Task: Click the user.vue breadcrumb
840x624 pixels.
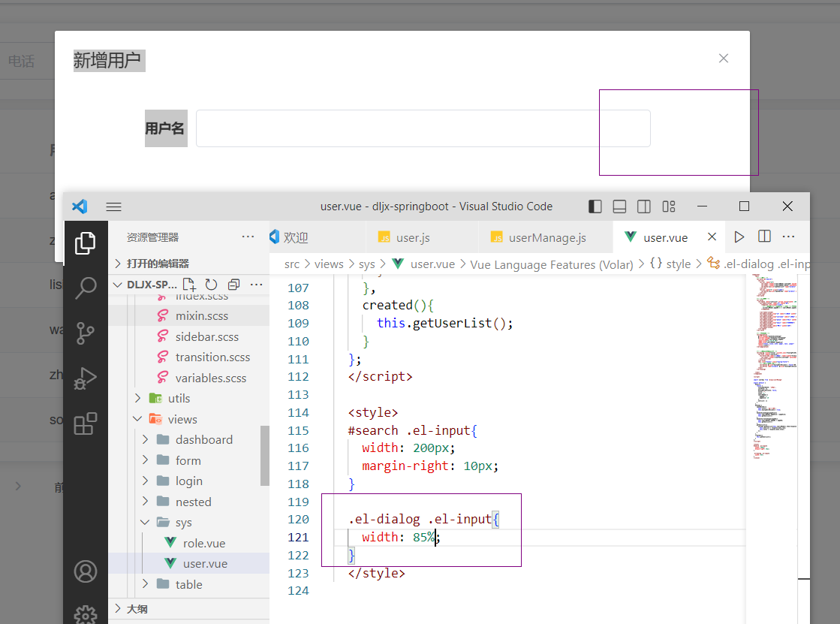Action: [432, 264]
